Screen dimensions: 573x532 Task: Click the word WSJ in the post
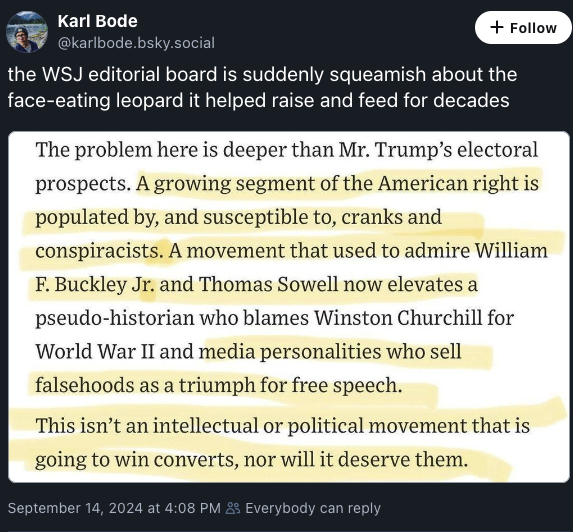click(x=62, y=75)
